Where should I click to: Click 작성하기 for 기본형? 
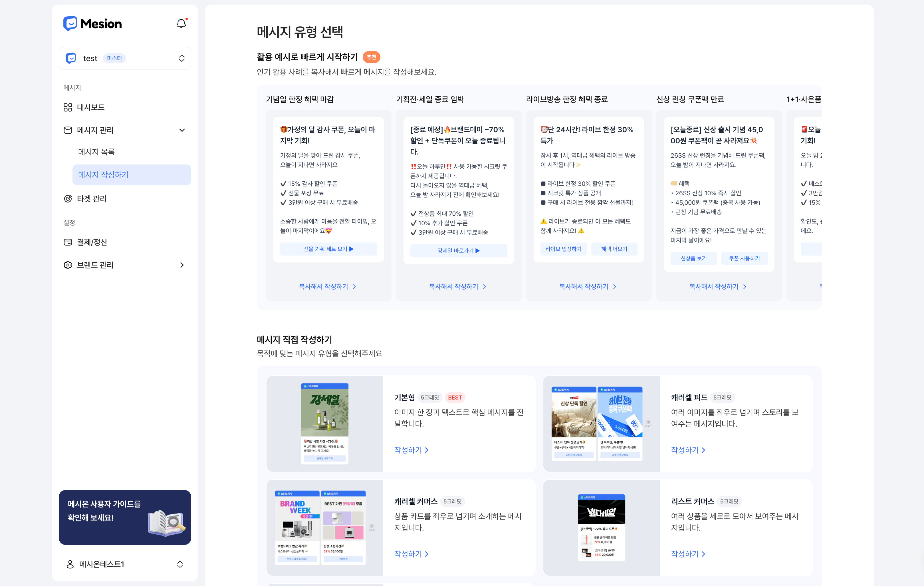coord(411,450)
